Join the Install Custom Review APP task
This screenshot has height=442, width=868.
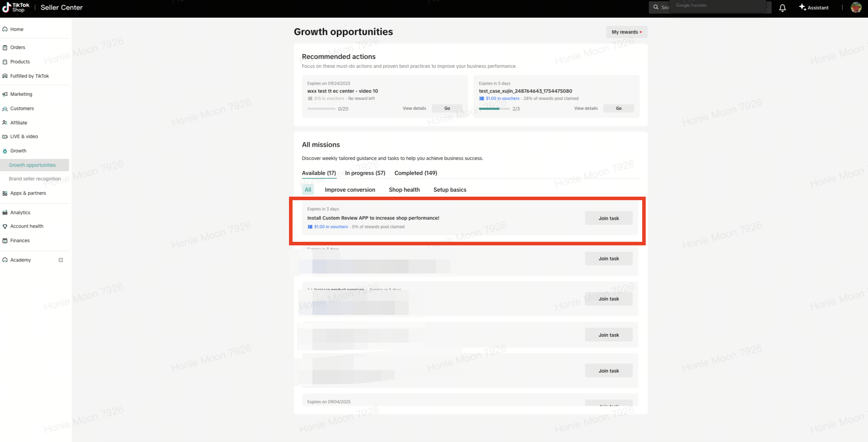pyautogui.click(x=608, y=218)
